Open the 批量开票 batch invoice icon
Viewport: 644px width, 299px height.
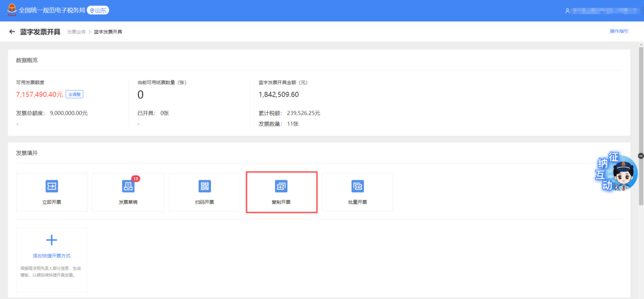coord(357,186)
